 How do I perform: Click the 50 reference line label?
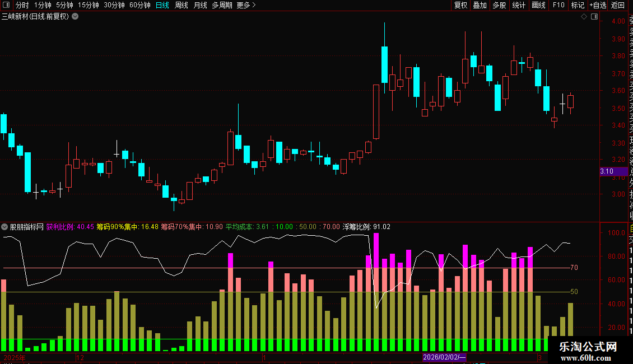click(574, 291)
